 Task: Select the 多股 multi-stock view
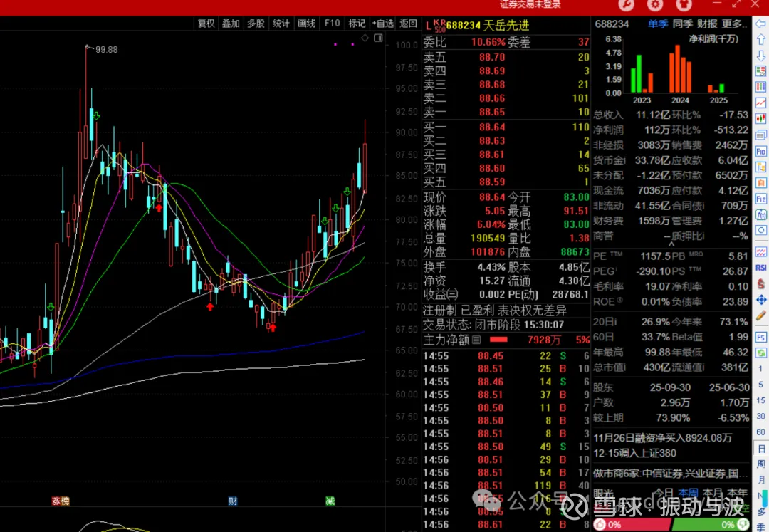(x=256, y=23)
